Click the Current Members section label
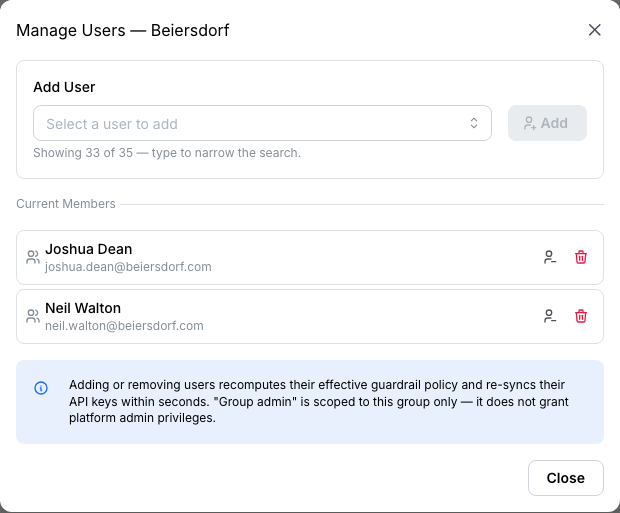 pyautogui.click(x=66, y=204)
